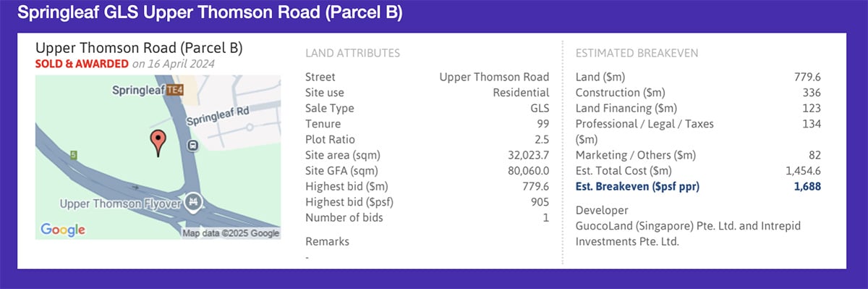868x289 pixels.
Task: Click the Map data ©2025 Google attribution
Action: click(x=231, y=233)
